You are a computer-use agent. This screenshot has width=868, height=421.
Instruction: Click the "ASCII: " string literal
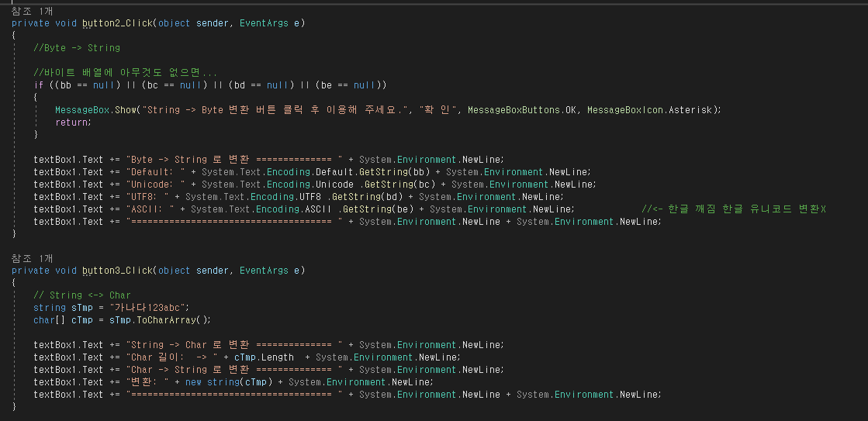coord(150,209)
